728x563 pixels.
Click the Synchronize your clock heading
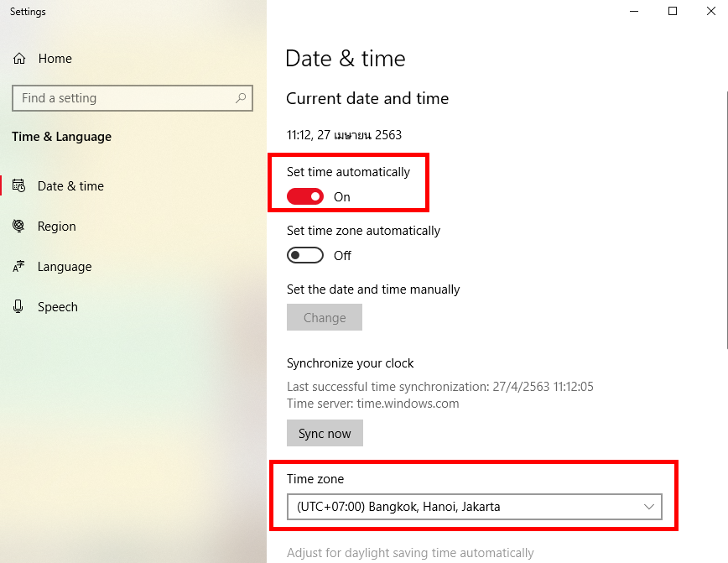[350, 363]
